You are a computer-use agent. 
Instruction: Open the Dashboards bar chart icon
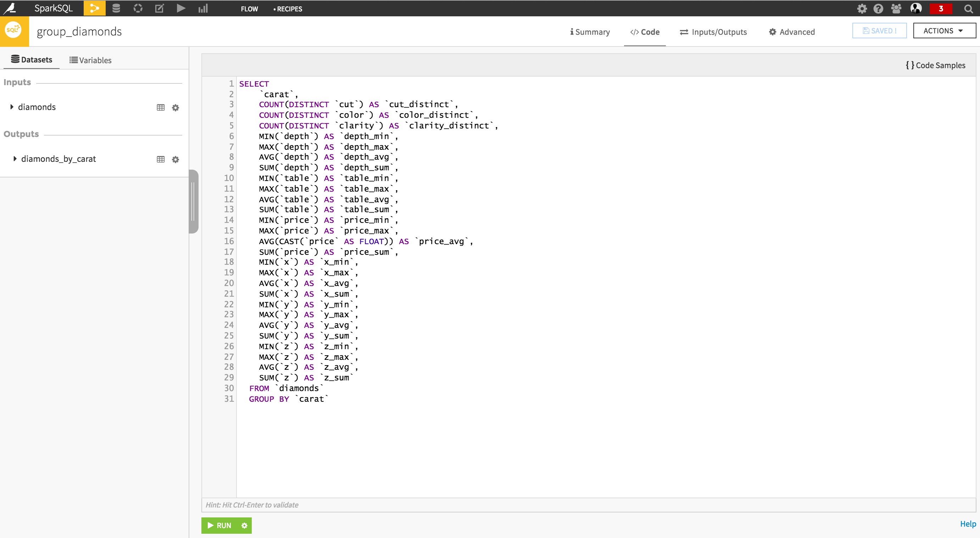(203, 9)
